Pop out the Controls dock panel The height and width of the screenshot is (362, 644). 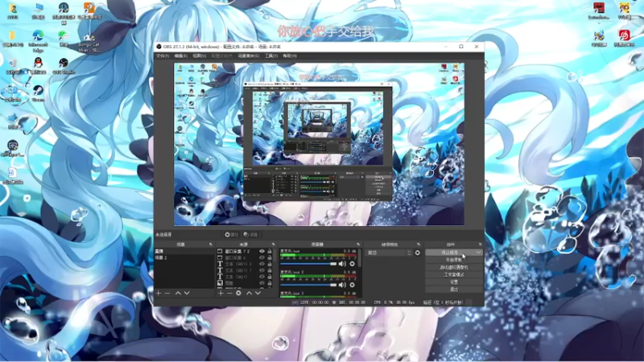[480, 245]
